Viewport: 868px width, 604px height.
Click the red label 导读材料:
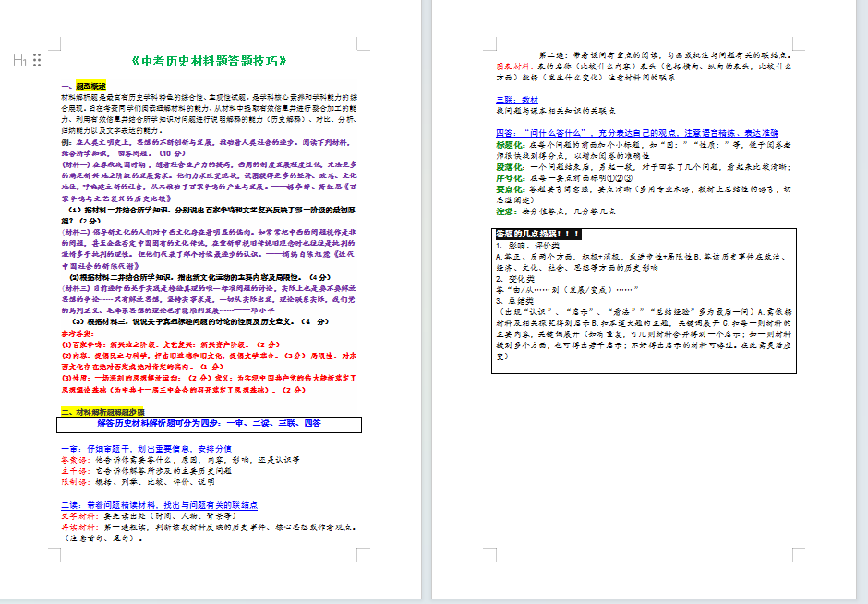tap(79, 527)
